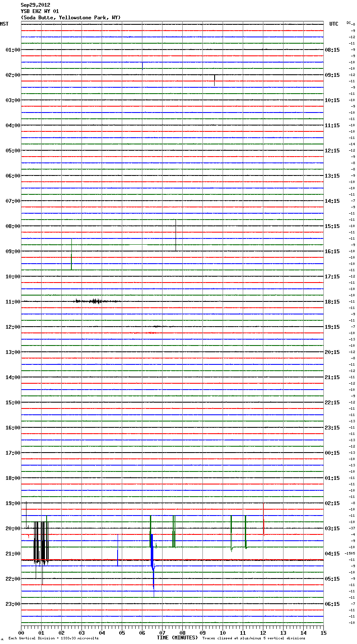Viewport: 357px width, 644px height.
Task: Select the 04:00 MST time label
Action: (13, 126)
